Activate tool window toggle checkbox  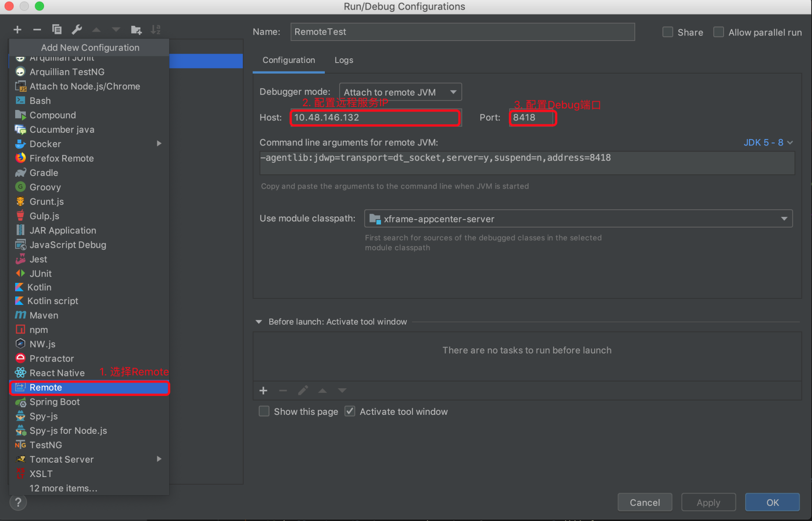[x=349, y=411]
